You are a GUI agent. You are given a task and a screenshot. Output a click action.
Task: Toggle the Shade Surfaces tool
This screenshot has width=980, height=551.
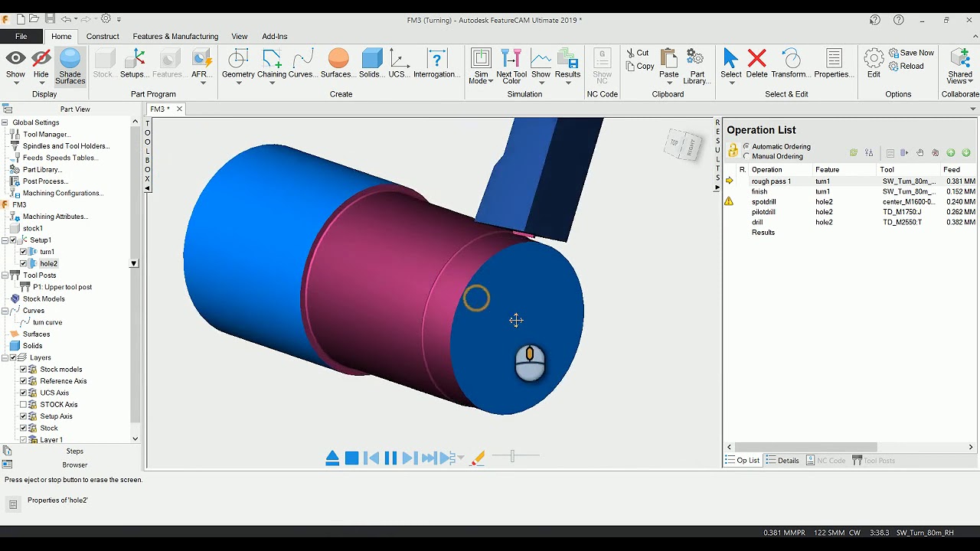[x=70, y=66]
